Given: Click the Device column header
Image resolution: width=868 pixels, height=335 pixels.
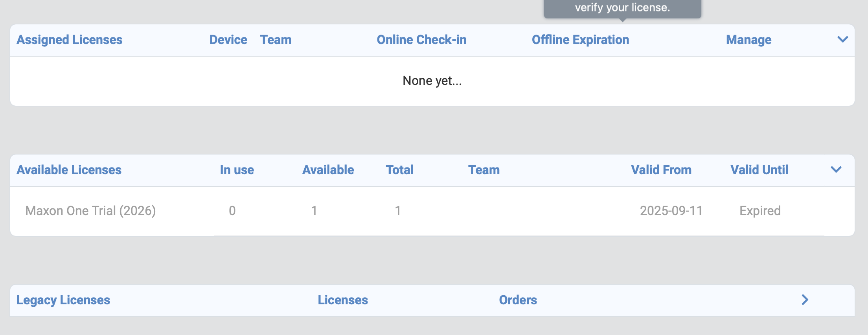Looking at the screenshot, I should click(x=228, y=40).
